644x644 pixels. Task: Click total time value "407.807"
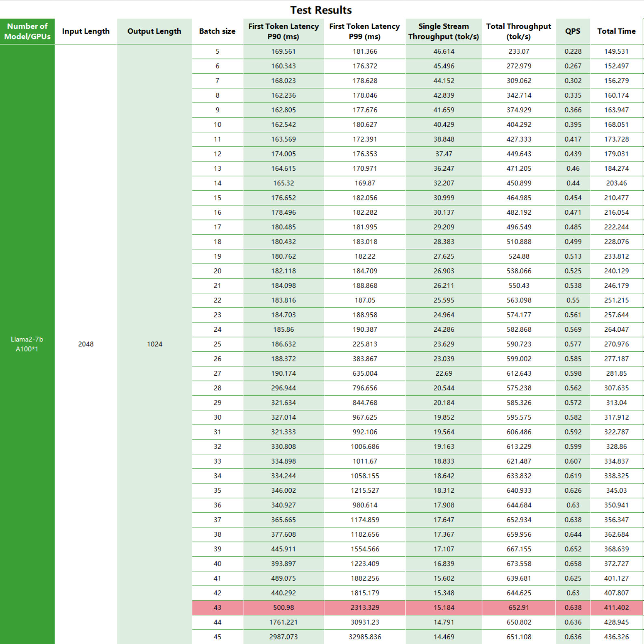pos(616,593)
